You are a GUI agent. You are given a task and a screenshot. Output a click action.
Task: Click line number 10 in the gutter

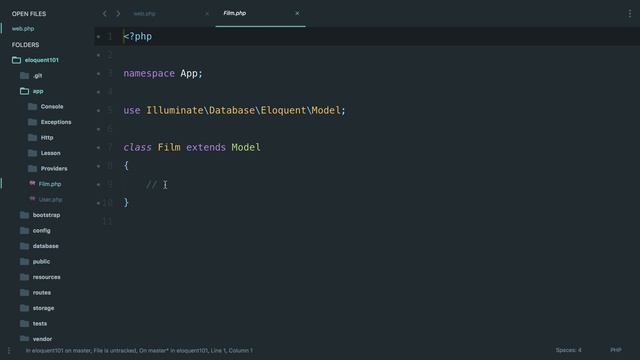[x=107, y=203]
